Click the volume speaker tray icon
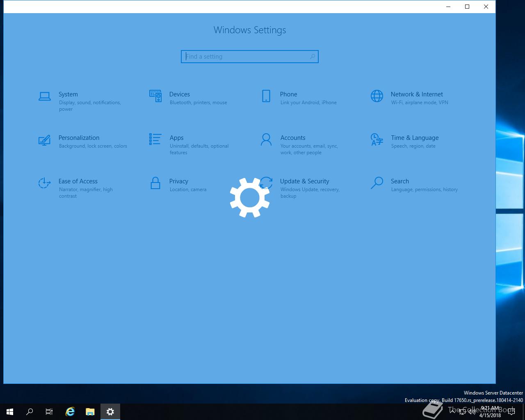 click(x=472, y=412)
